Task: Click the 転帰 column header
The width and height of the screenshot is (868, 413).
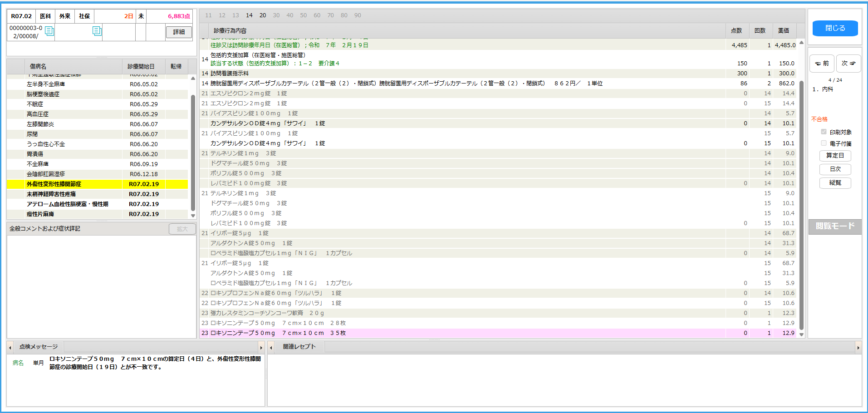Action: tap(176, 66)
